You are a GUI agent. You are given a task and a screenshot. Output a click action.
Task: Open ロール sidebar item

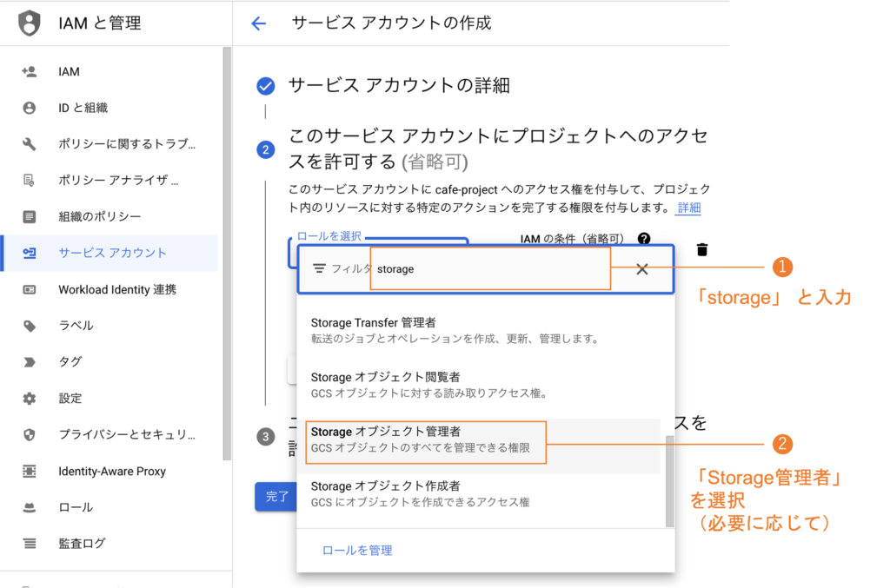coord(109,507)
